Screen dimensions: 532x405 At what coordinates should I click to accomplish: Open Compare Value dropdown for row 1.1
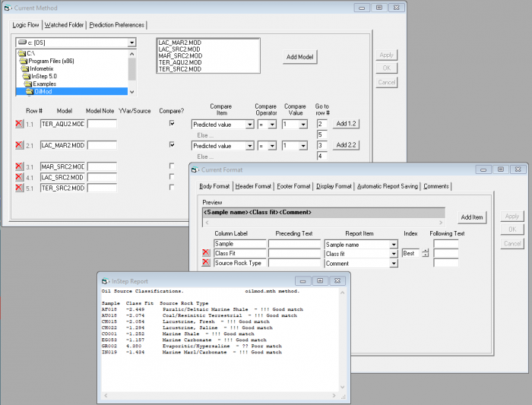(x=303, y=125)
